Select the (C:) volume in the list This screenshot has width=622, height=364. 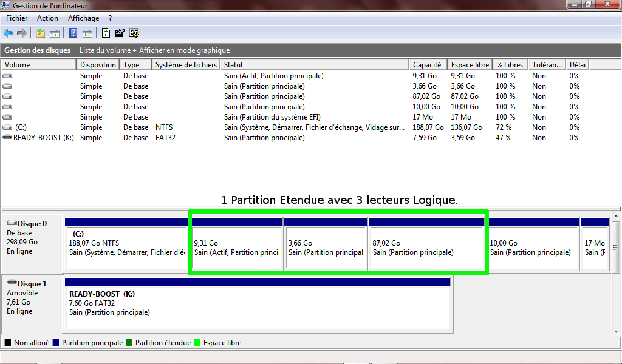point(21,127)
